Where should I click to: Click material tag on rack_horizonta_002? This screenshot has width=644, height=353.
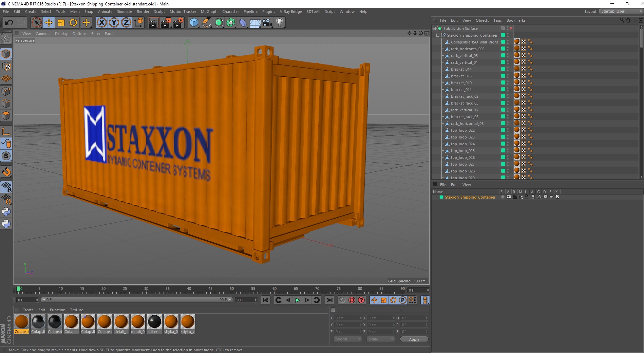[517, 48]
